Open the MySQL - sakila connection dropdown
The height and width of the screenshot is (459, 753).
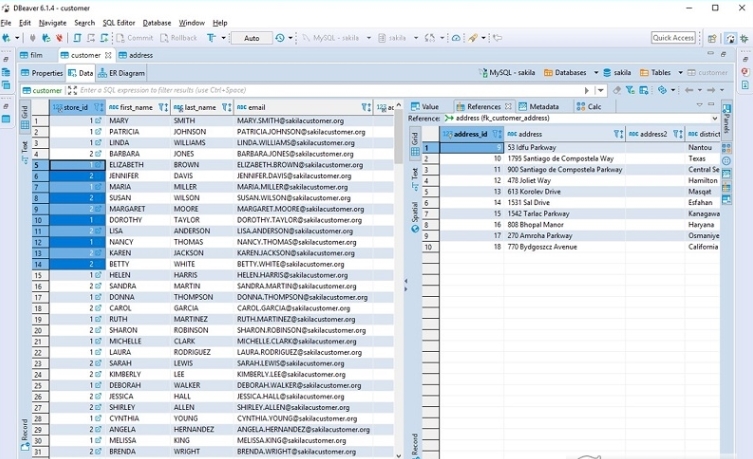click(369, 38)
